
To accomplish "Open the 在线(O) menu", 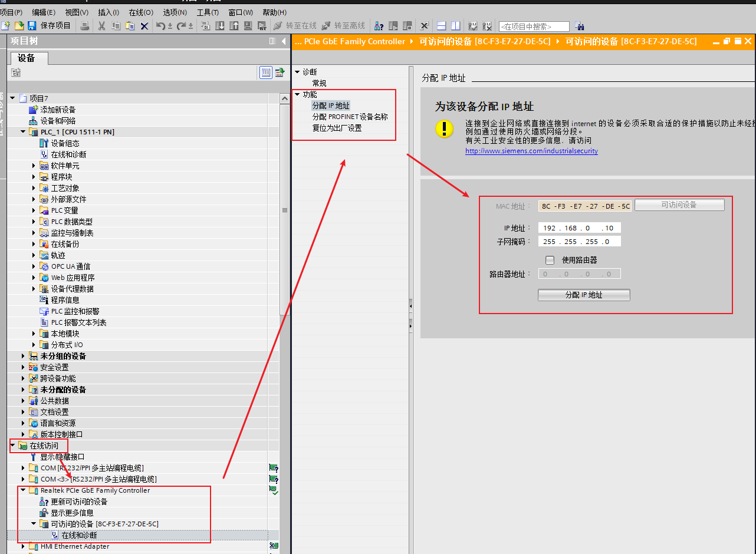I will coord(141,12).
